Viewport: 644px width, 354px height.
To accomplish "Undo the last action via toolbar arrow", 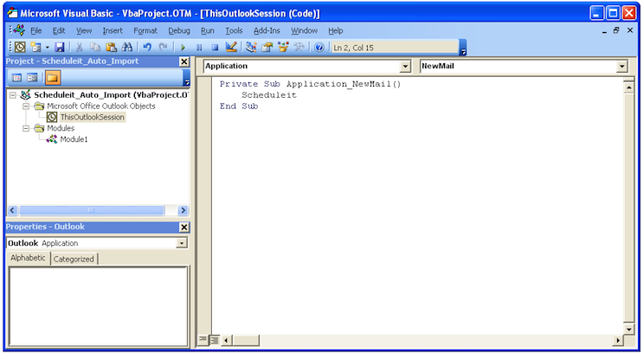I will (147, 48).
